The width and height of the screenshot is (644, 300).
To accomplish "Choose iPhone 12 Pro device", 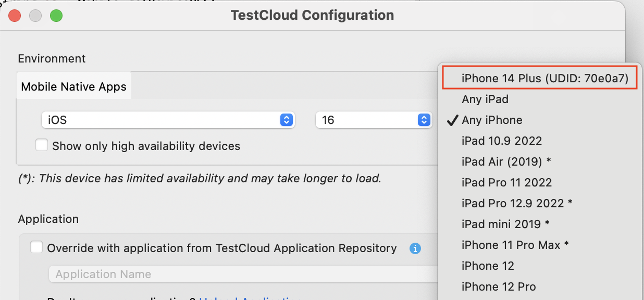I will (498, 286).
